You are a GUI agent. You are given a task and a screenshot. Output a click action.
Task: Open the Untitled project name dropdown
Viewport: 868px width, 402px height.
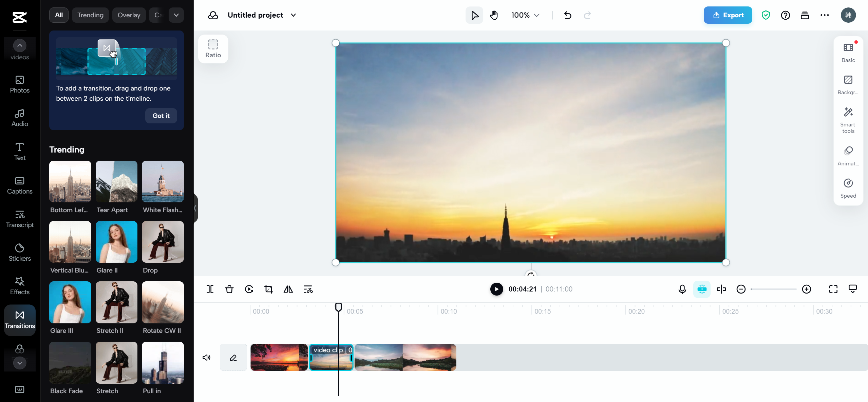pos(293,15)
